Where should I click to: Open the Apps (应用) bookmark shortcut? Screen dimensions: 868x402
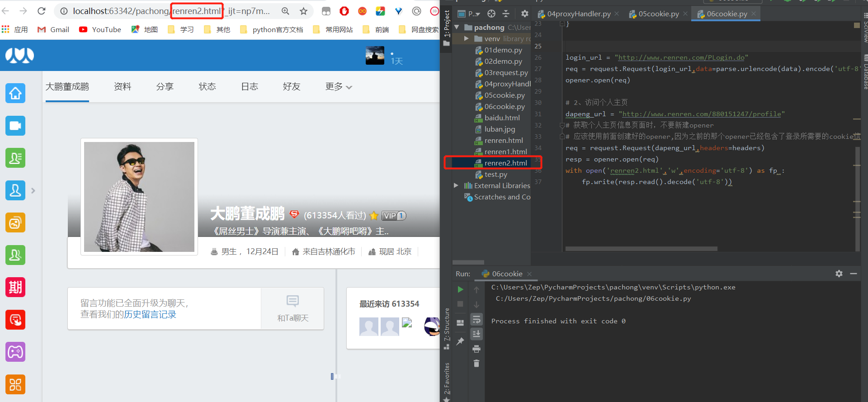pos(15,29)
